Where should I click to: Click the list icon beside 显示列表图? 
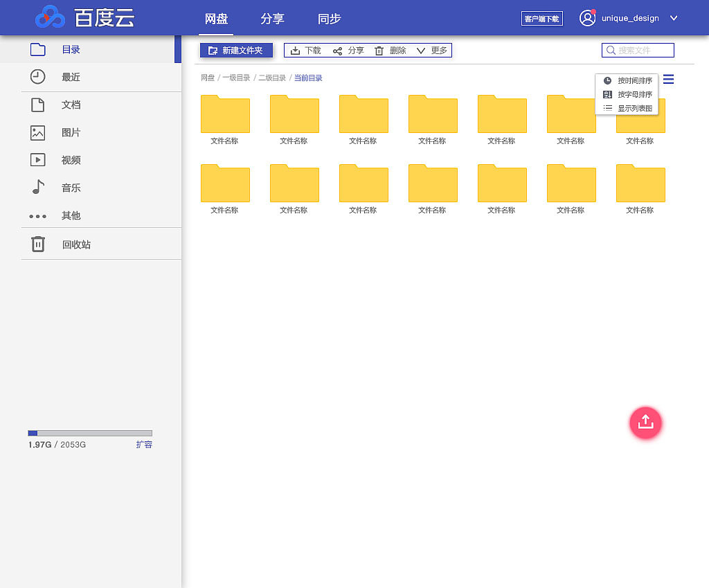[x=608, y=108]
